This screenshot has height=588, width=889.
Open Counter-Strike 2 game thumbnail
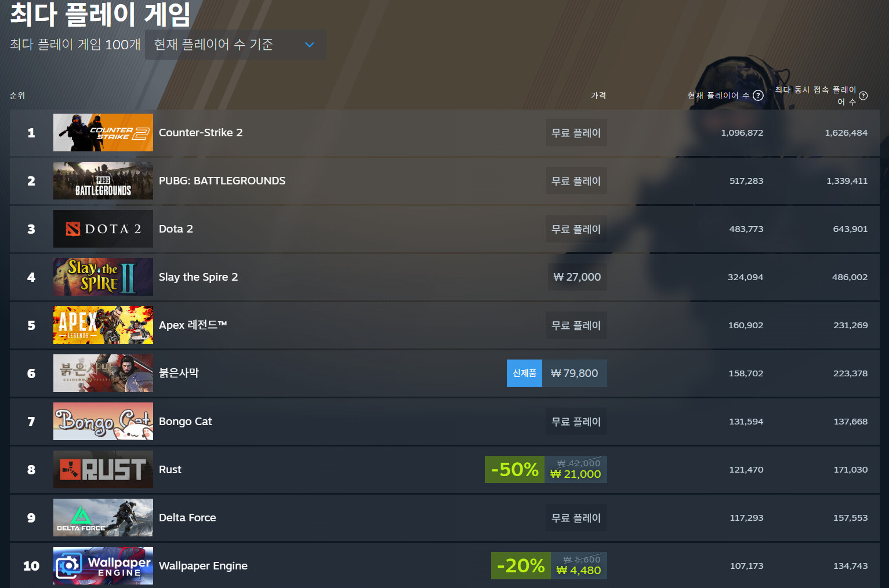[x=103, y=133]
